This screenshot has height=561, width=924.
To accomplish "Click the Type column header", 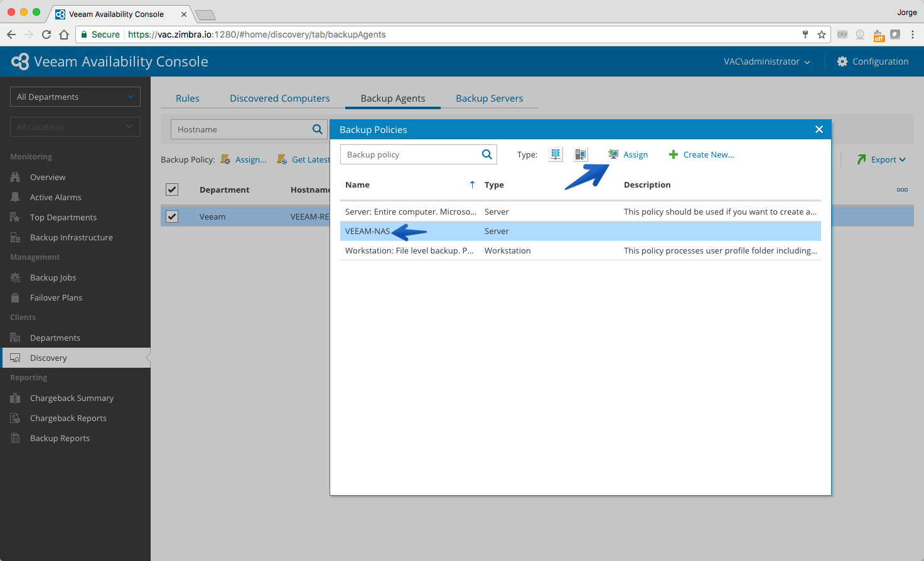I will pyautogui.click(x=494, y=184).
